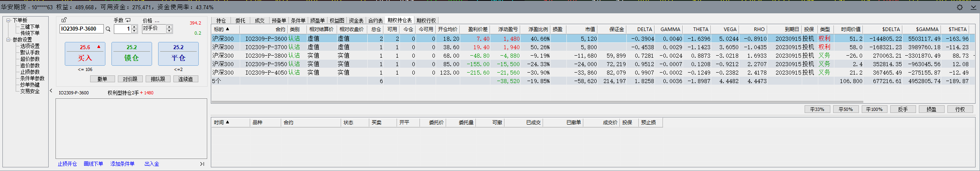
Task: Open the 添加条件单 link
Action: tap(122, 164)
